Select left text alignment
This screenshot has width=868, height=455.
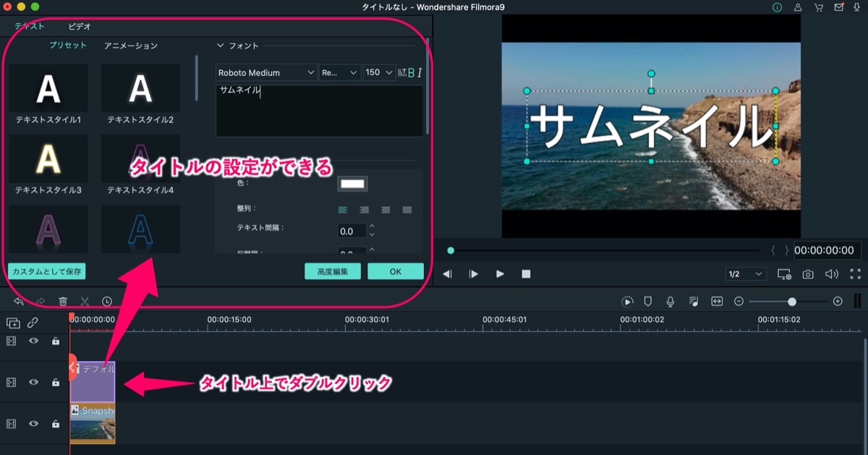click(344, 210)
